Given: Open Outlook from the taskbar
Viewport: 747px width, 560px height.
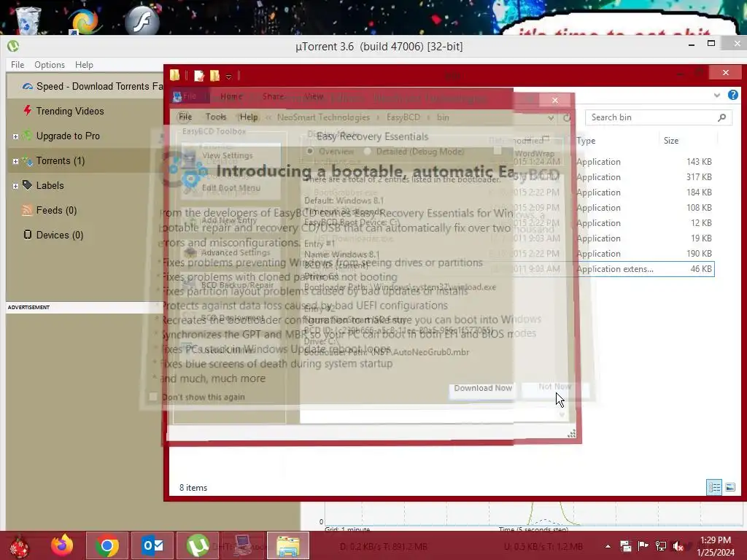Looking at the screenshot, I should coord(152,545).
